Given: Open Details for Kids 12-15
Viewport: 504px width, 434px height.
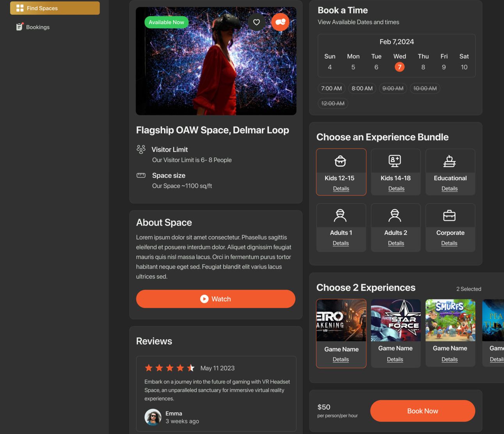Looking at the screenshot, I should 341,189.
